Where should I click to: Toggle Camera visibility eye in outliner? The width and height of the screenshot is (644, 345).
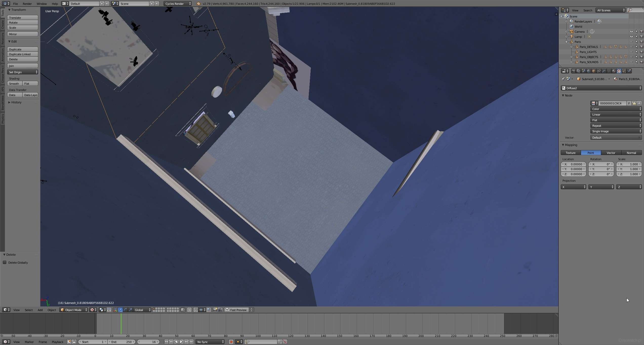pos(631,32)
